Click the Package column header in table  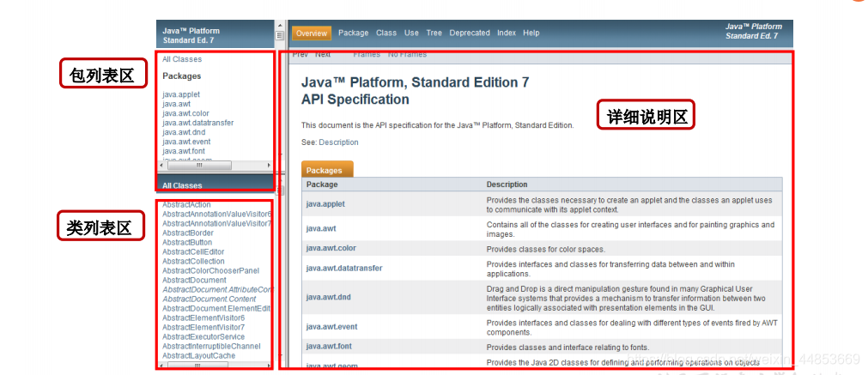point(322,184)
